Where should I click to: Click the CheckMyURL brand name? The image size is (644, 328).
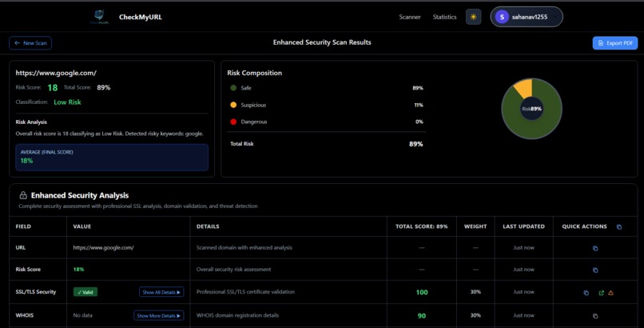pyautogui.click(x=141, y=17)
